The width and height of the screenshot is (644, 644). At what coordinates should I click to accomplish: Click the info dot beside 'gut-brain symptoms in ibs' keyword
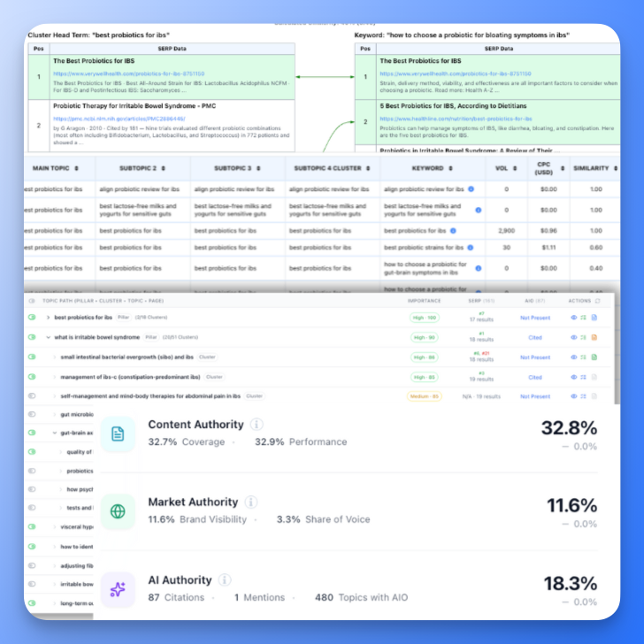[479, 268]
